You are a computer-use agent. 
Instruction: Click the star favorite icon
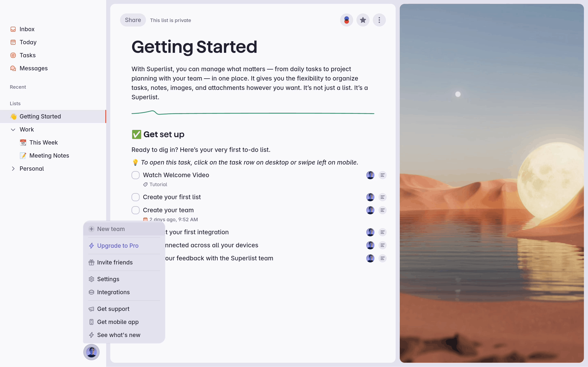coord(363,20)
